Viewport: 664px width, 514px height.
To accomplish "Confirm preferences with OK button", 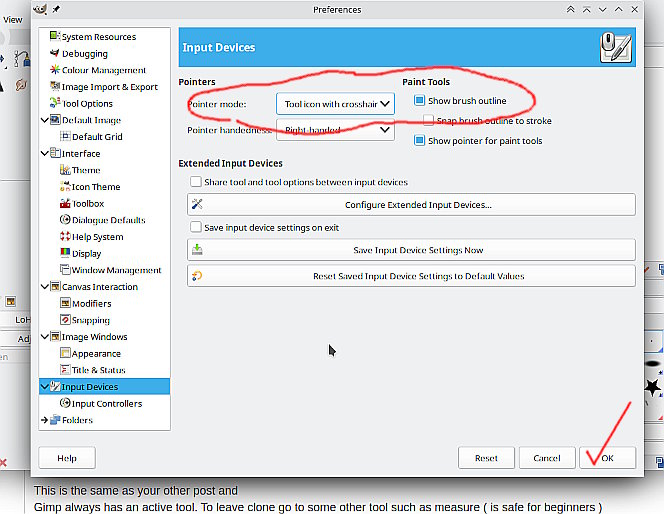I will (x=608, y=458).
